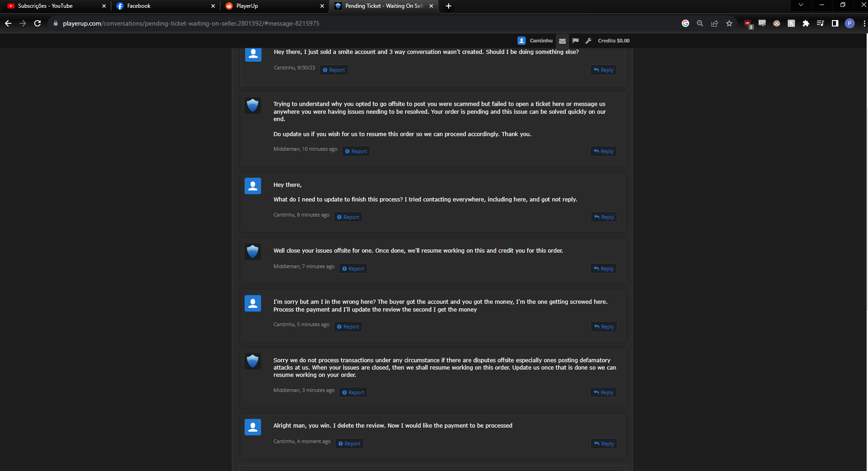This screenshot has width=868, height=471.
Task: Toggle the browser side panel
Action: click(x=835, y=23)
